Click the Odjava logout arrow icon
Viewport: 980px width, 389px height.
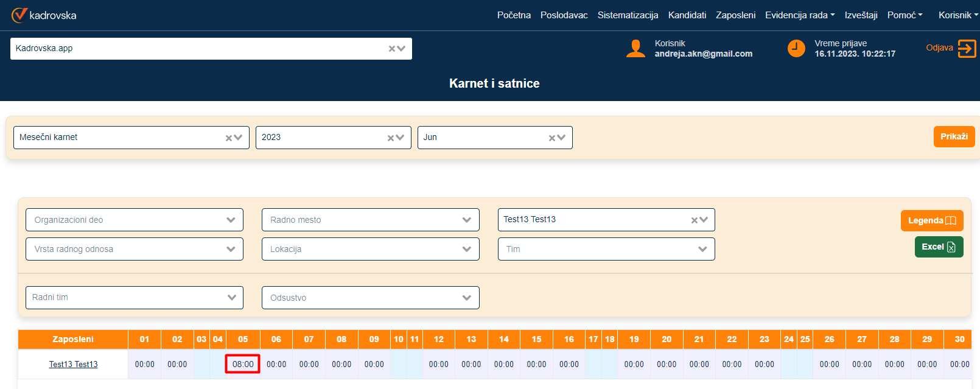tap(967, 48)
